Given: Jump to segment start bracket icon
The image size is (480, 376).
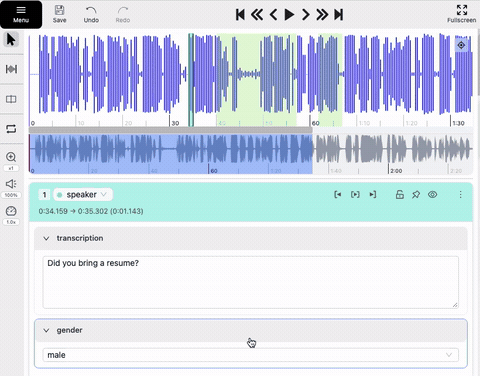Looking at the screenshot, I should 337,195.
